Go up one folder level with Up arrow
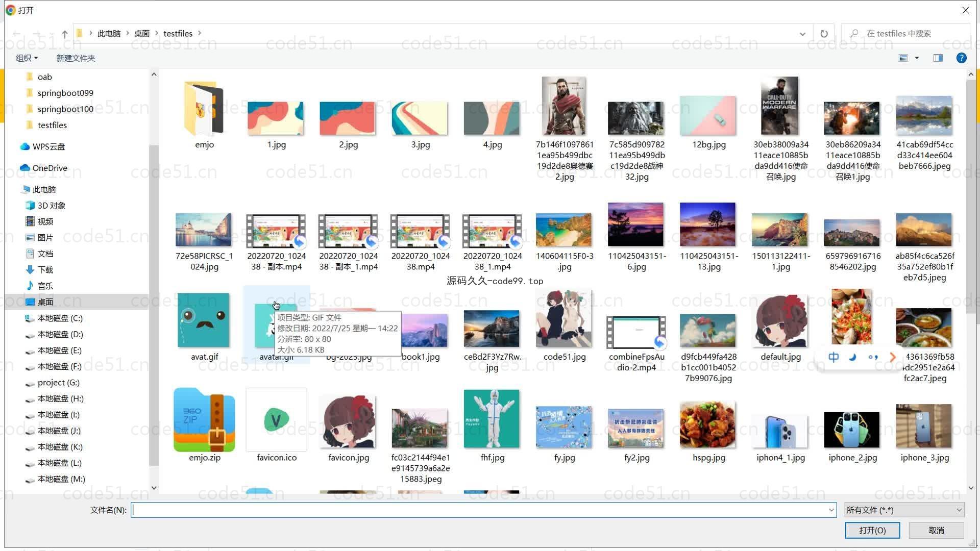This screenshot has width=980, height=551. pos(64,34)
